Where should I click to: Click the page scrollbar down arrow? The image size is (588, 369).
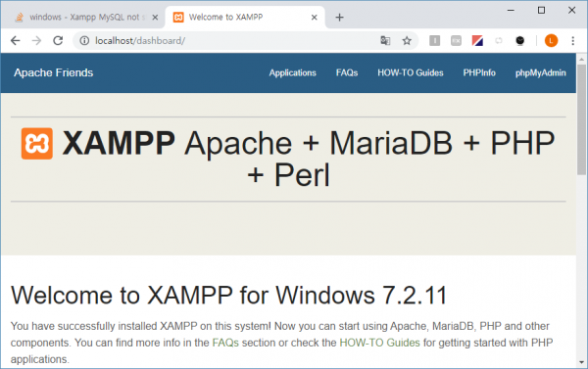[581, 362]
